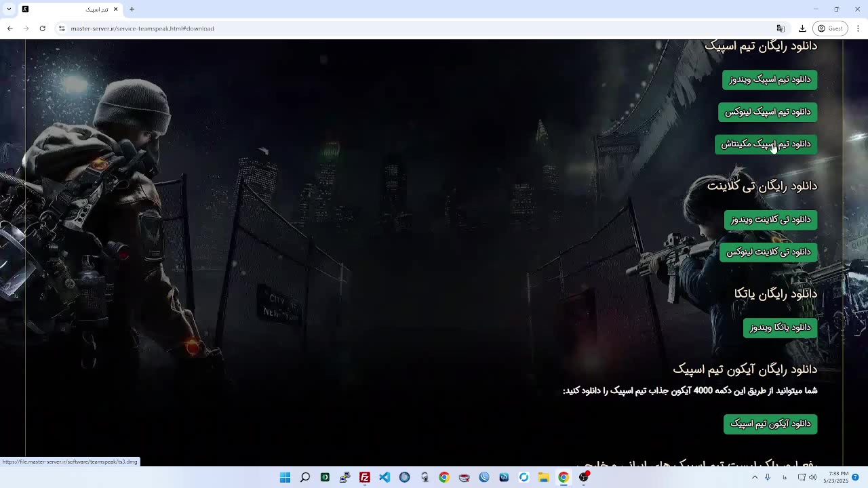The image size is (868, 488).
Task: Click the 4000 icons description sentence
Action: pos(690,391)
